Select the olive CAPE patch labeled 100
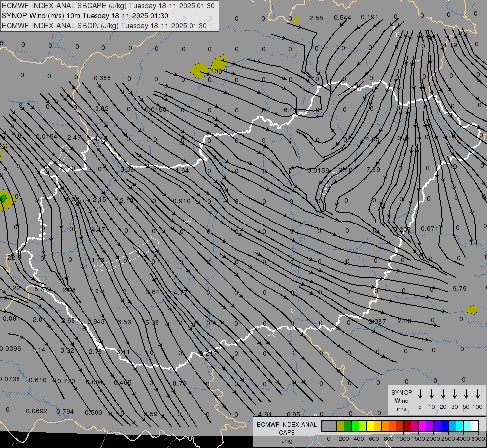This screenshot has width=487, height=448. (x=219, y=64)
